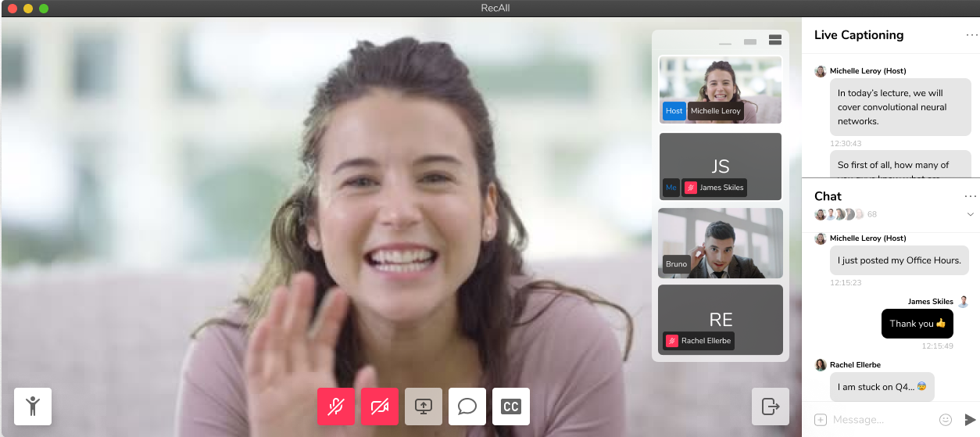Image resolution: width=980 pixels, height=437 pixels.
Task: Open Live Captioning more options menu
Action: [971, 35]
